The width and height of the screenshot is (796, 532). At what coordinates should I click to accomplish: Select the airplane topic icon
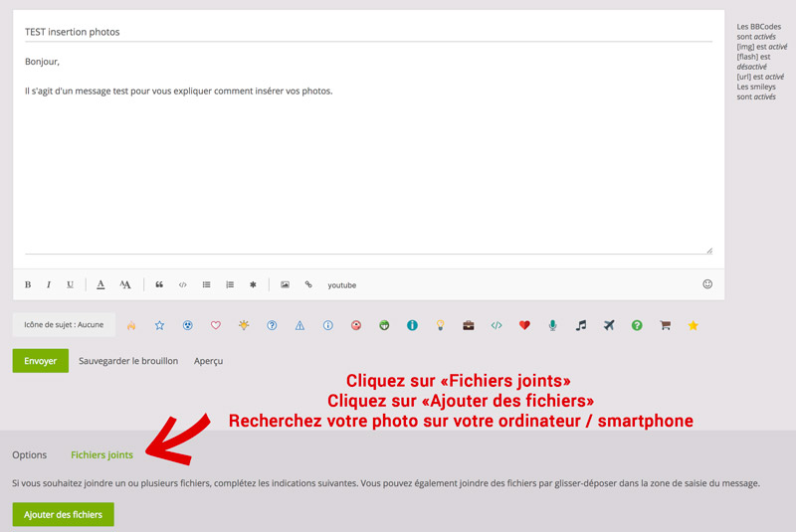(609, 325)
